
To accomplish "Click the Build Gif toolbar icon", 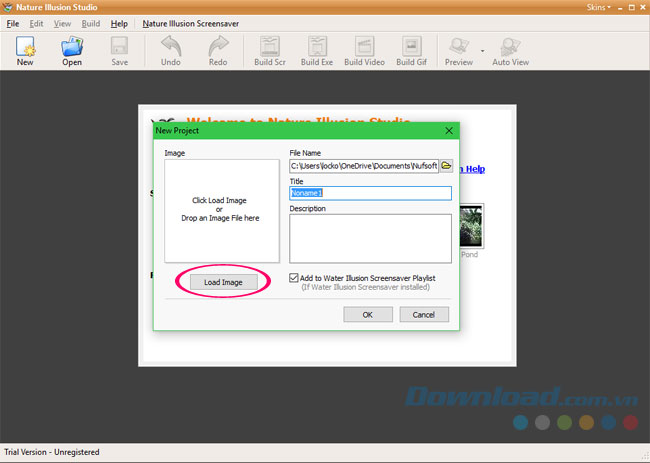I will (411, 46).
